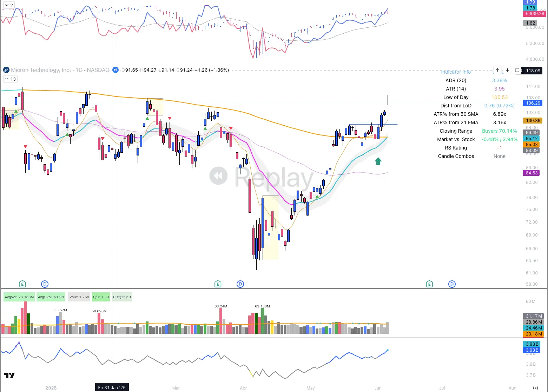Click the 63.24M volume bar label
Screen dimensions: 548x392
click(x=221, y=306)
